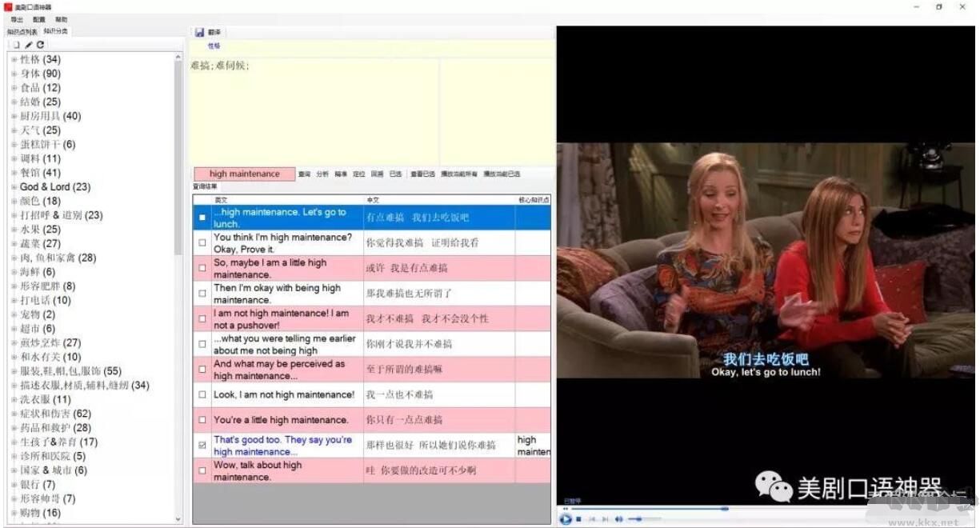Expand the 银行 (7) tree node

(x=14, y=484)
